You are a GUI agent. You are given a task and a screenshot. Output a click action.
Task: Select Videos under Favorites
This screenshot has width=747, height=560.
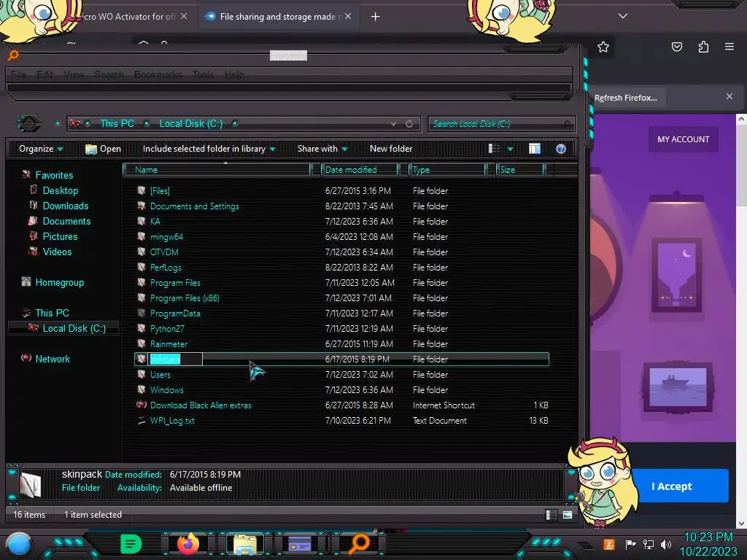click(57, 252)
